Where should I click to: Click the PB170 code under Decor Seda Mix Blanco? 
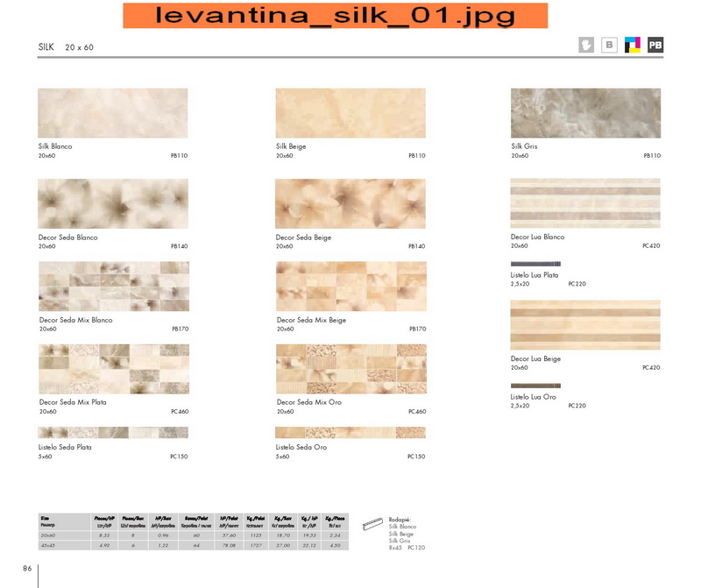point(181,329)
